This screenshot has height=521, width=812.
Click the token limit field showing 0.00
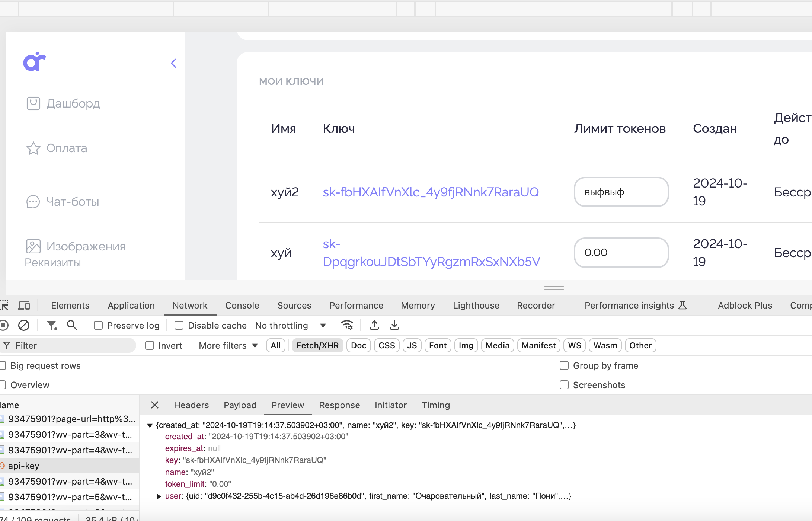tap(621, 253)
